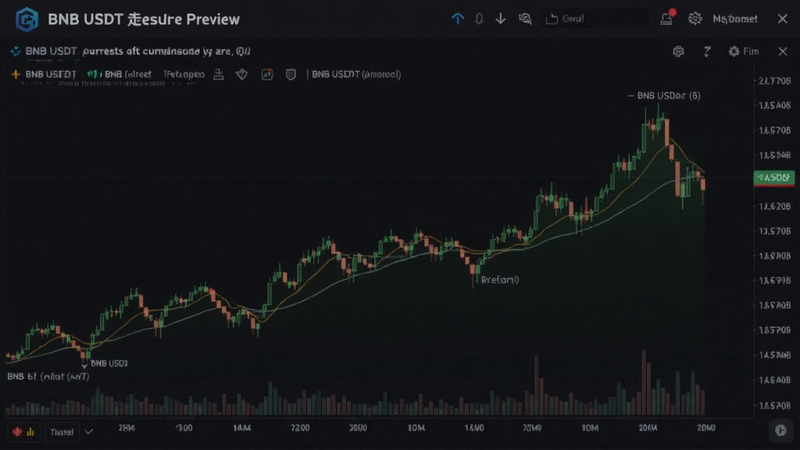Select the green BNB indicator label
Image resolution: width=800 pixels, height=450 pixels.
click(x=119, y=74)
